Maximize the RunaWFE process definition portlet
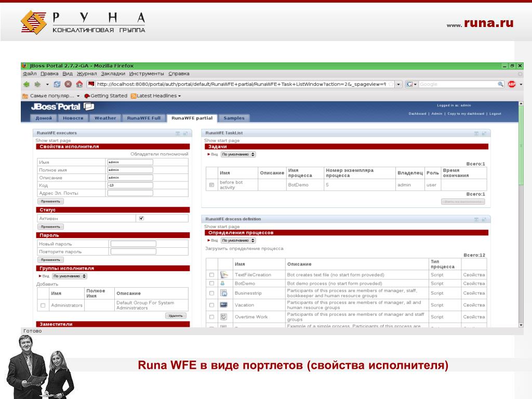Screen dimensions: 532x399 (x=484, y=220)
